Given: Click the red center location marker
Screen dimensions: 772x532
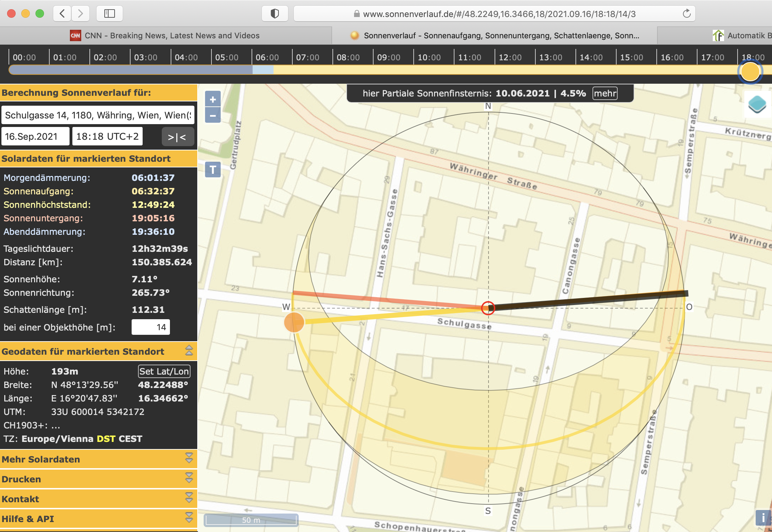Looking at the screenshot, I should tap(488, 308).
